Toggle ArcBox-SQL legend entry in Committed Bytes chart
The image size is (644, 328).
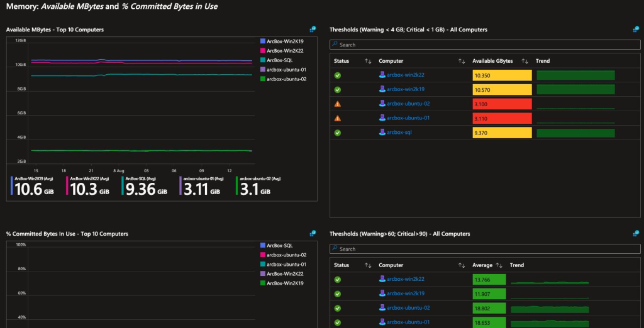click(x=277, y=246)
